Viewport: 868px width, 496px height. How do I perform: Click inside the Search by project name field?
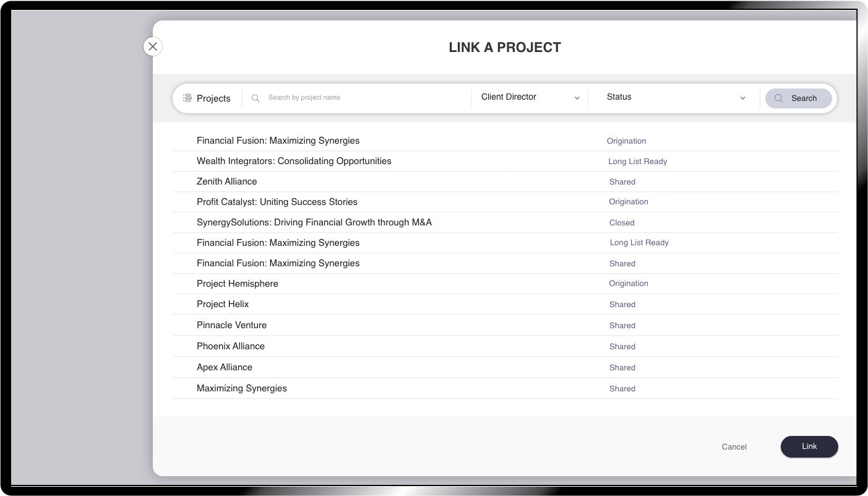pos(365,98)
